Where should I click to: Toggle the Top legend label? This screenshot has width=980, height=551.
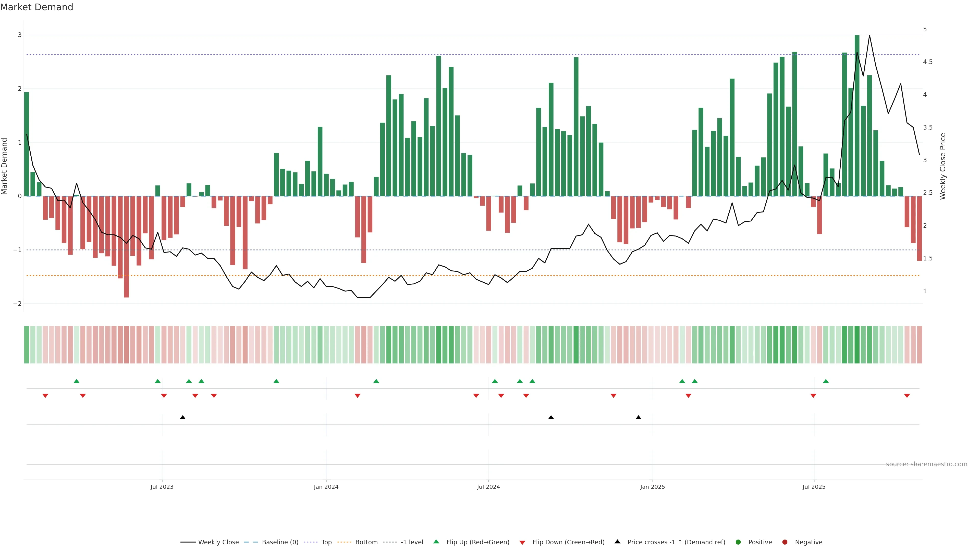326,542
